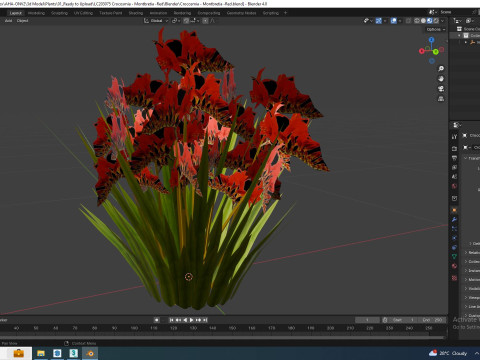Open the Tool properties tab
The image size is (480, 360).
click(454, 136)
